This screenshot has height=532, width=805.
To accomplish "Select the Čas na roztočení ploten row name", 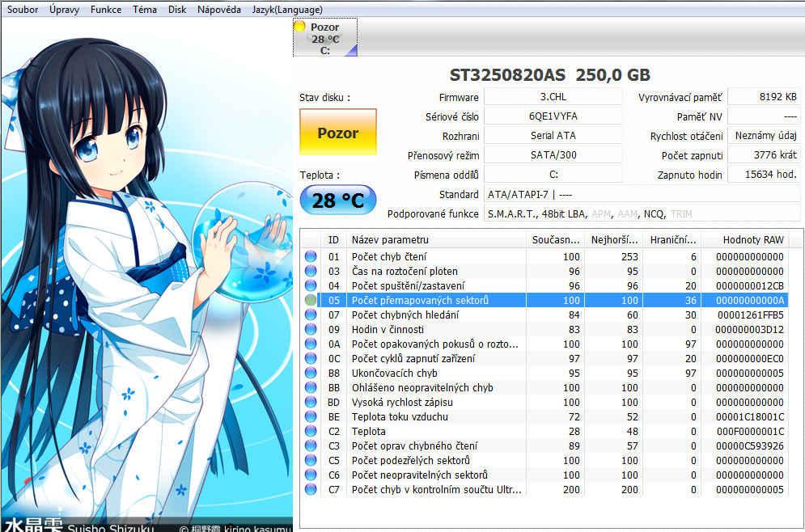I will (x=405, y=271).
